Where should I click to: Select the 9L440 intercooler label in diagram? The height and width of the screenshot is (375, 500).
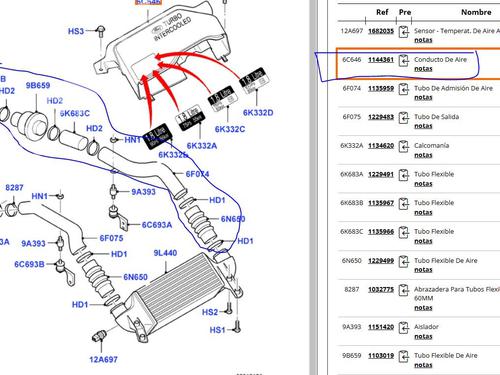165,253
